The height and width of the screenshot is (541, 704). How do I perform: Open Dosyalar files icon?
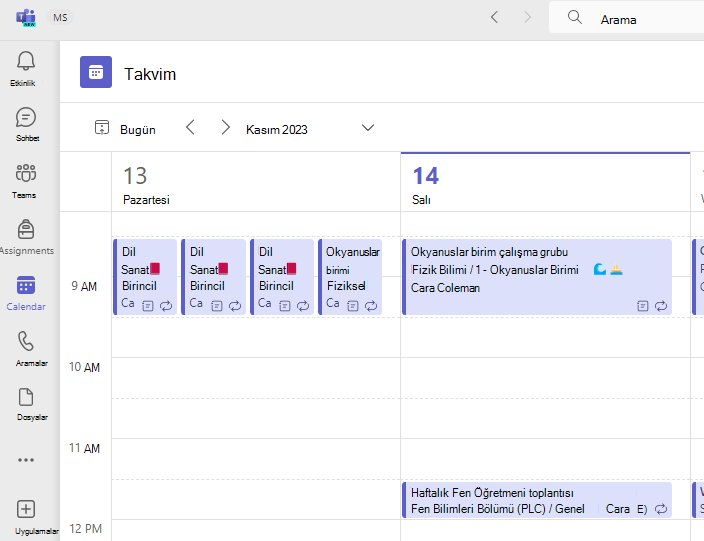[26, 397]
